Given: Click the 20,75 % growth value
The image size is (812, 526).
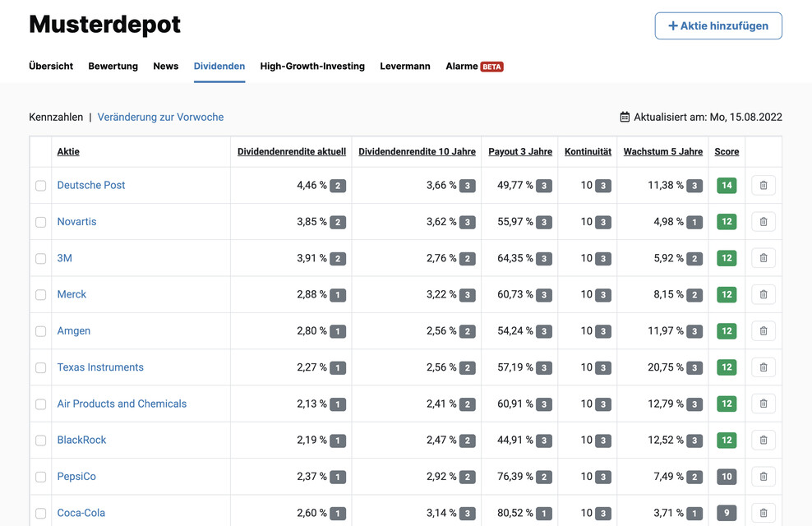Looking at the screenshot, I should (x=666, y=367).
